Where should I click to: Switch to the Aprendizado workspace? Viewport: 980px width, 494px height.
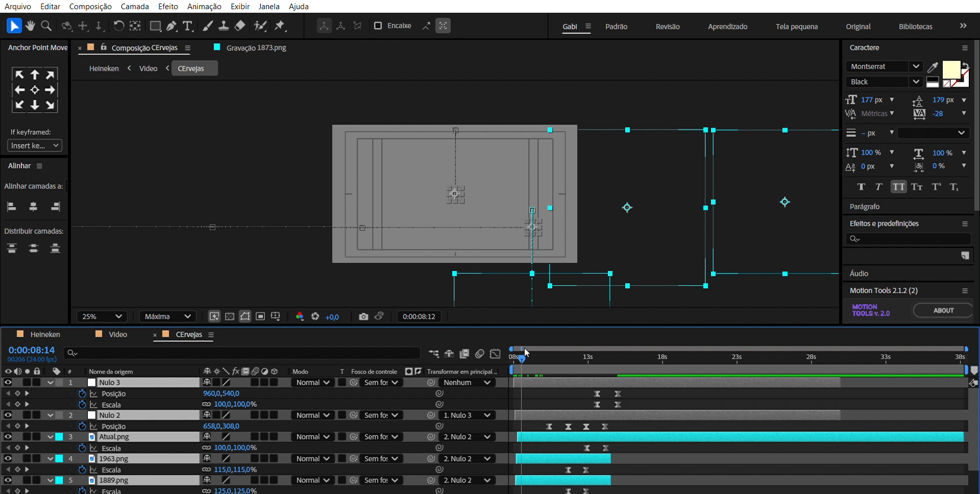tap(727, 27)
